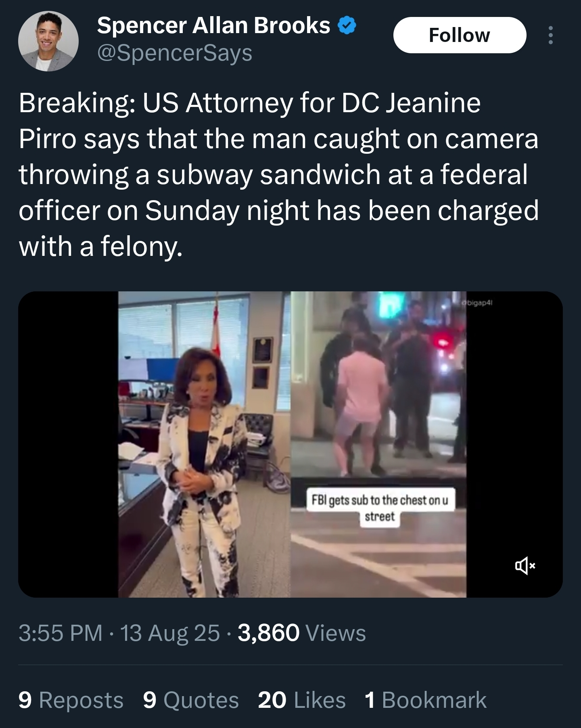Select the tweet text about Jeanine Pirro
The width and height of the screenshot is (581, 728).
tap(279, 174)
